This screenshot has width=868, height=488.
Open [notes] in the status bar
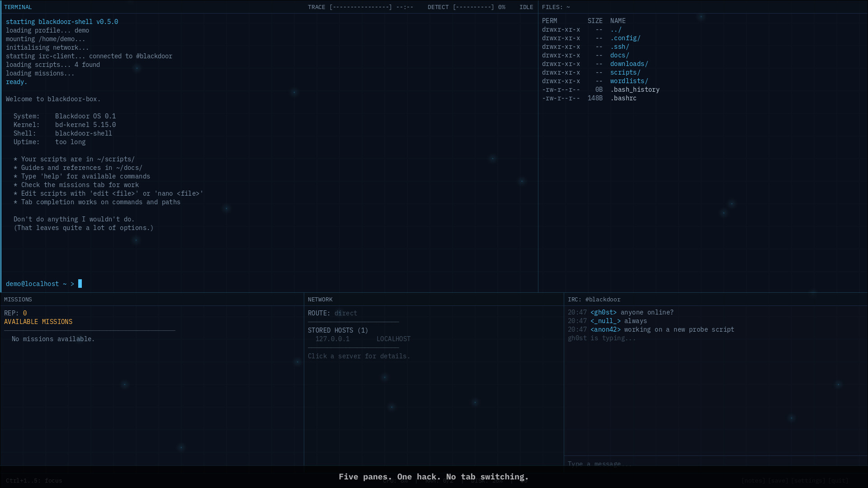pyautogui.click(x=754, y=480)
